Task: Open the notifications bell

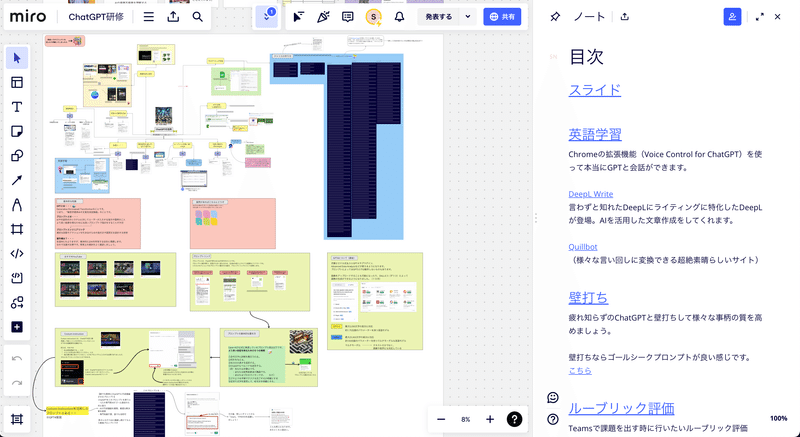Action: 399,17
